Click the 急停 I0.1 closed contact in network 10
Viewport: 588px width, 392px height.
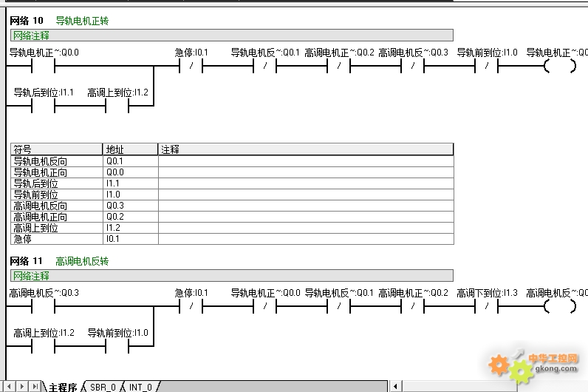pos(191,67)
